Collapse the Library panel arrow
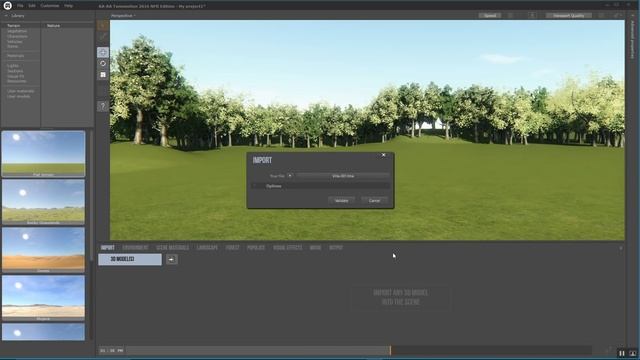 tap(6, 16)
